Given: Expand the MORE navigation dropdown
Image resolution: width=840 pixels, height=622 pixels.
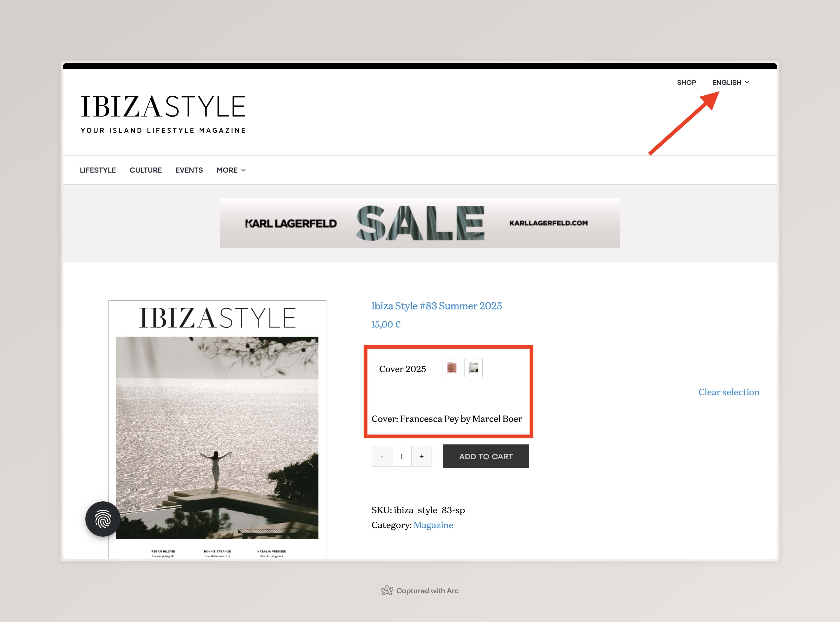Looking at the screenshot, I should pos(231,170).
